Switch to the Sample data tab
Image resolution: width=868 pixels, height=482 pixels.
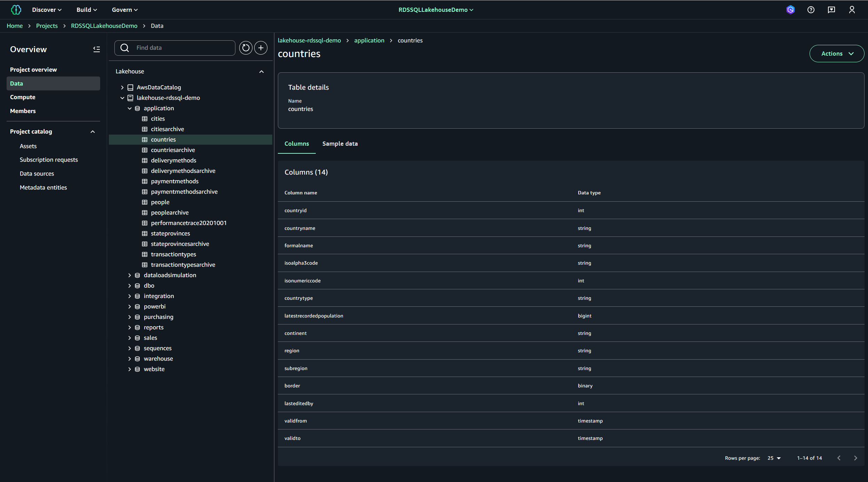[x=340, y=144]
